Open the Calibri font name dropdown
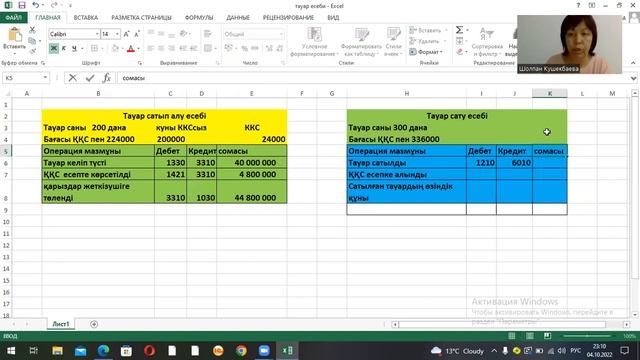The image size is (640, 360). 97,34
